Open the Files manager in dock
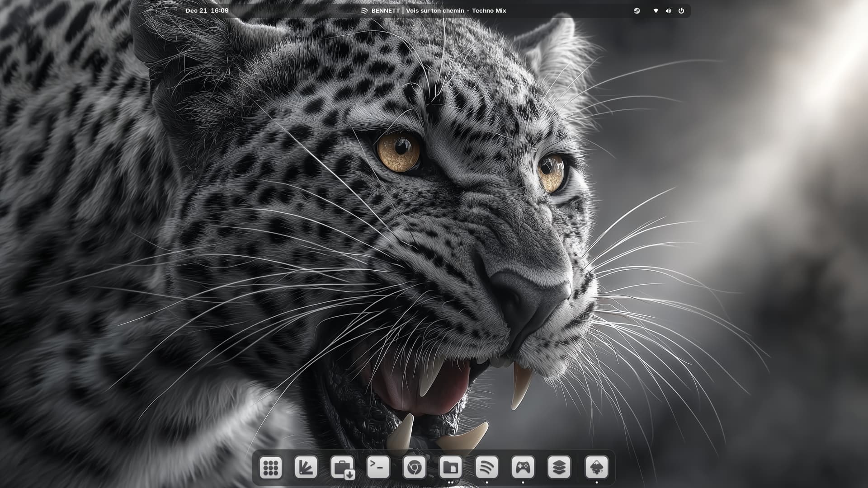This screenshot has height=488, width=868. point(450,468)
